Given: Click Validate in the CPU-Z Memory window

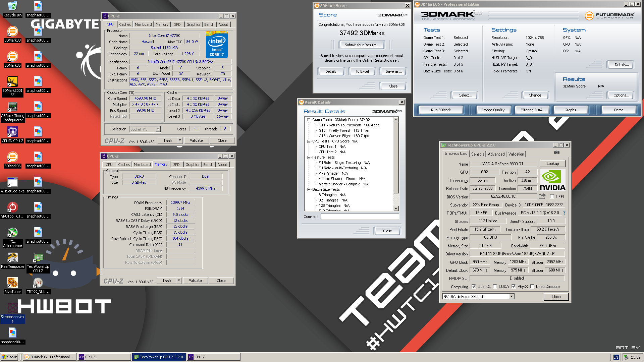Looking at the screenshot, I should [x=195, y=281].
